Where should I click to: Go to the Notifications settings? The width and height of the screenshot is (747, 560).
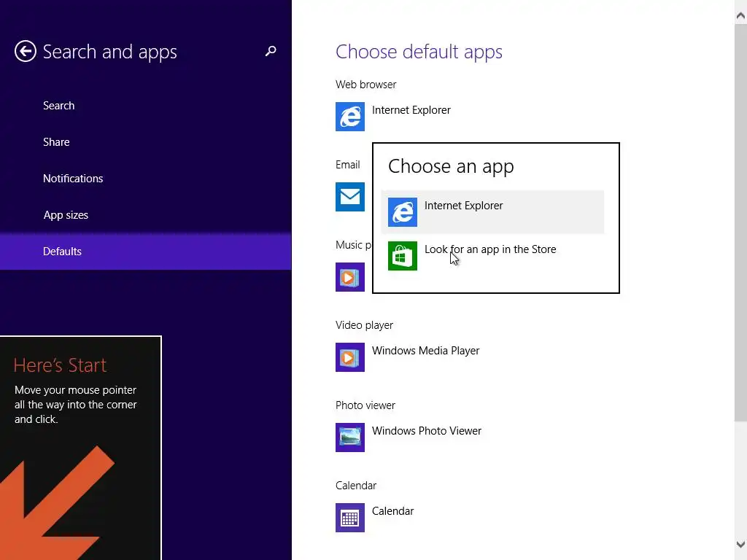pos(73,178)
